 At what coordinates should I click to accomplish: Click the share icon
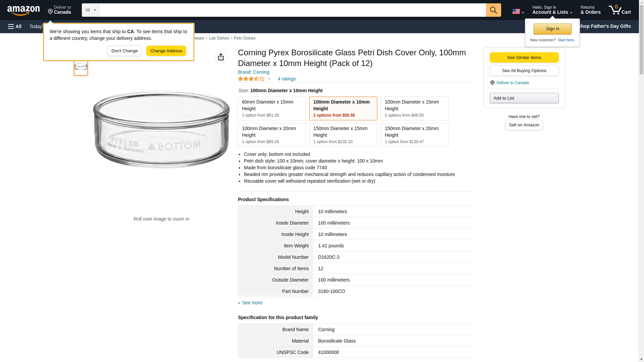click(x=221, y=57)
